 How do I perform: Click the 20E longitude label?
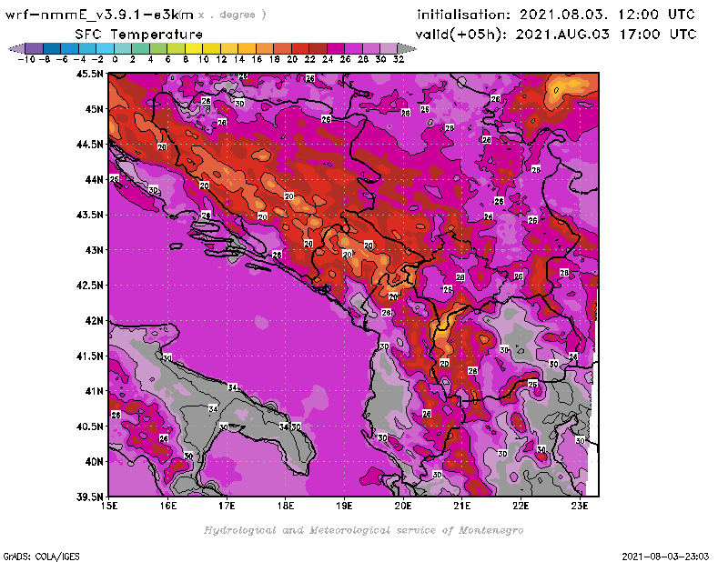(403, 506)
